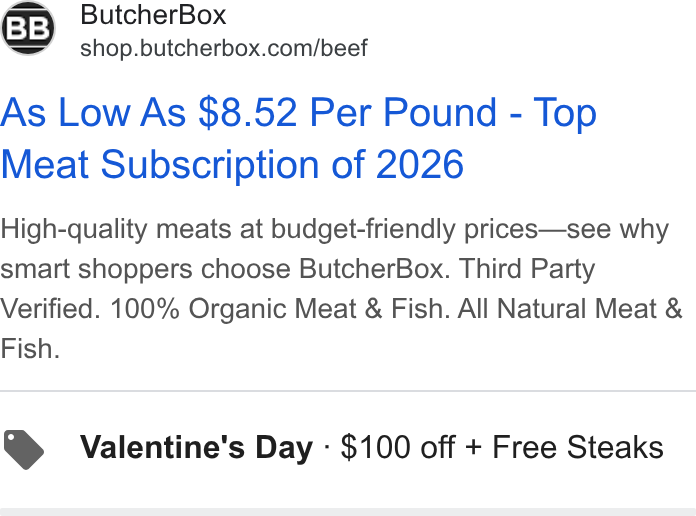Click the '$100 off + Free Steaks' offer

click(x=502, y=447)
